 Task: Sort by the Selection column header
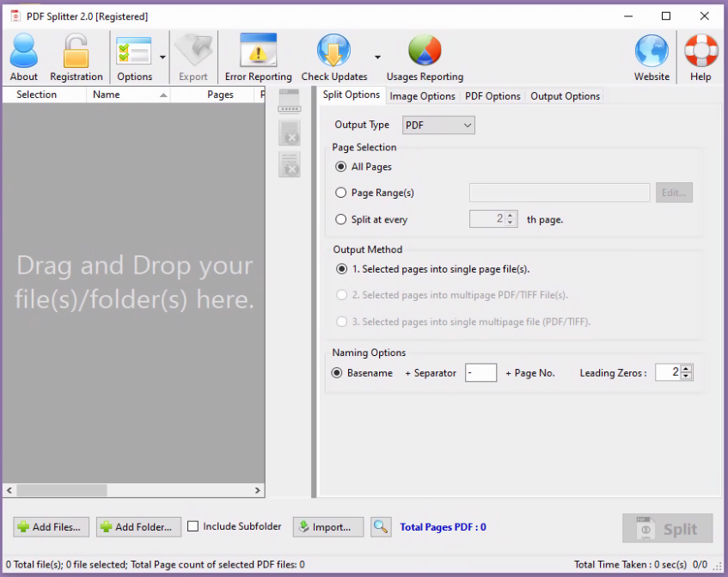coord(37,95)
